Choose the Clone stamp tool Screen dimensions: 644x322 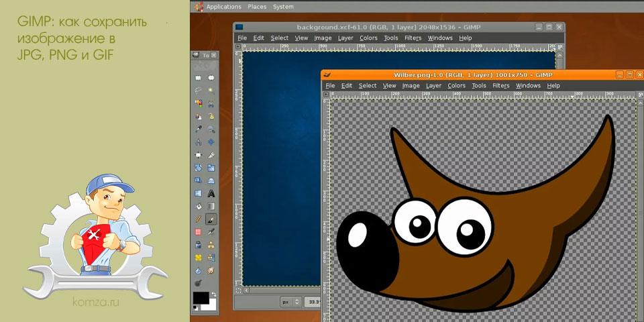[x=211, y=245]
